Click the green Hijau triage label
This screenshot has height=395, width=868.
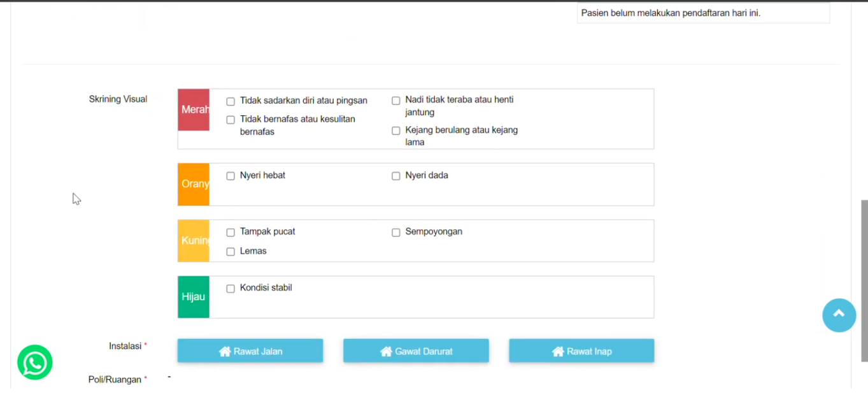[194, 297]
